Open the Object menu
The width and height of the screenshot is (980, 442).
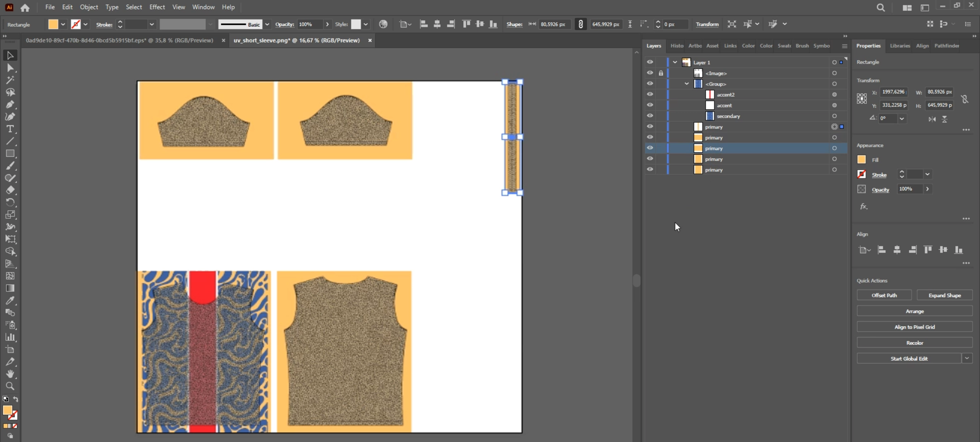tap(88, 7)
